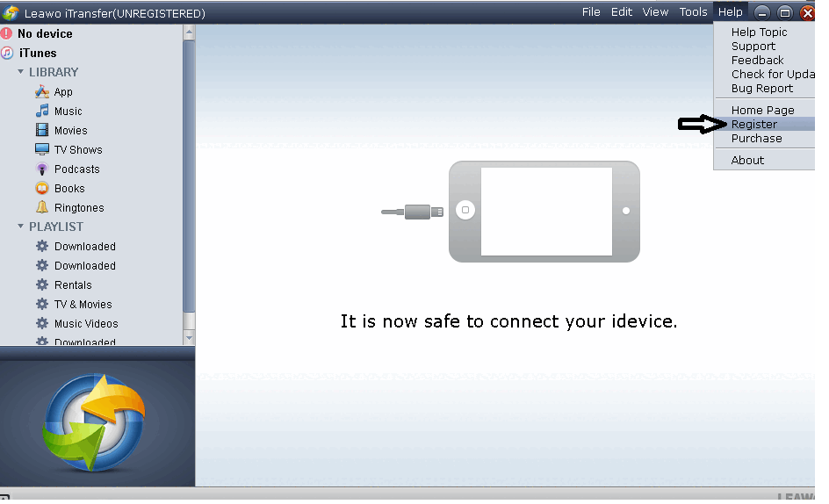Open Movies via its film icon
This screenshot has width=829, height=504.
point(41,130)
